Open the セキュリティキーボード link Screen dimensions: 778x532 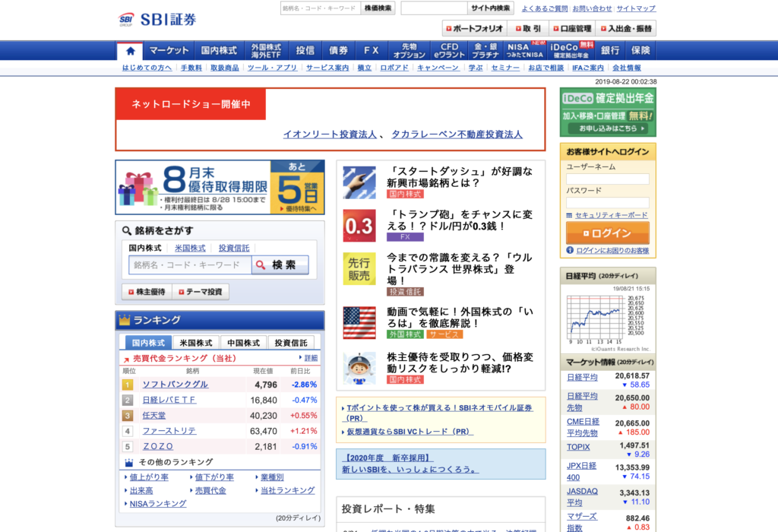[x=612, y=215]
